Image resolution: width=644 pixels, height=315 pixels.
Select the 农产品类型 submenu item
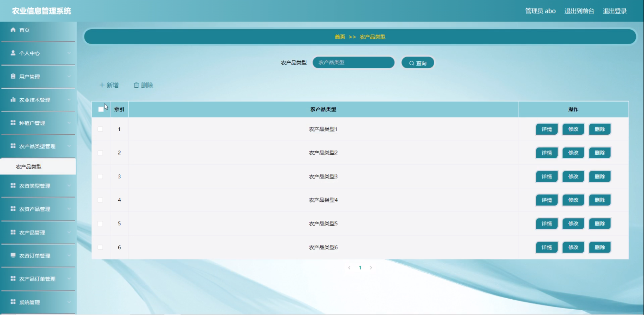point(38,167)
